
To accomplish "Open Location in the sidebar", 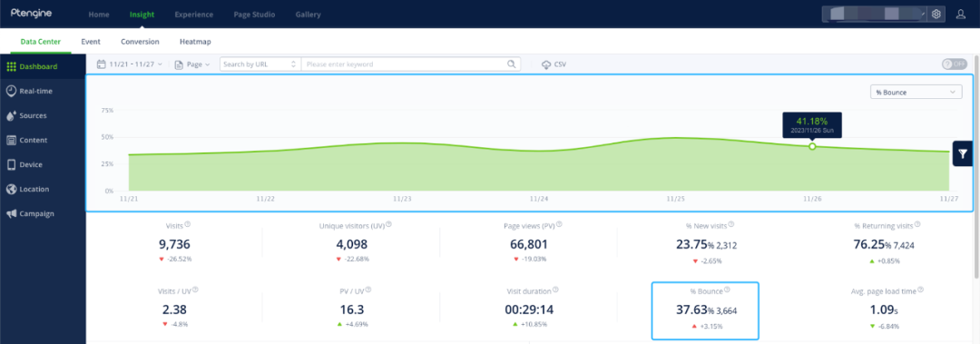I will point(43,189).
